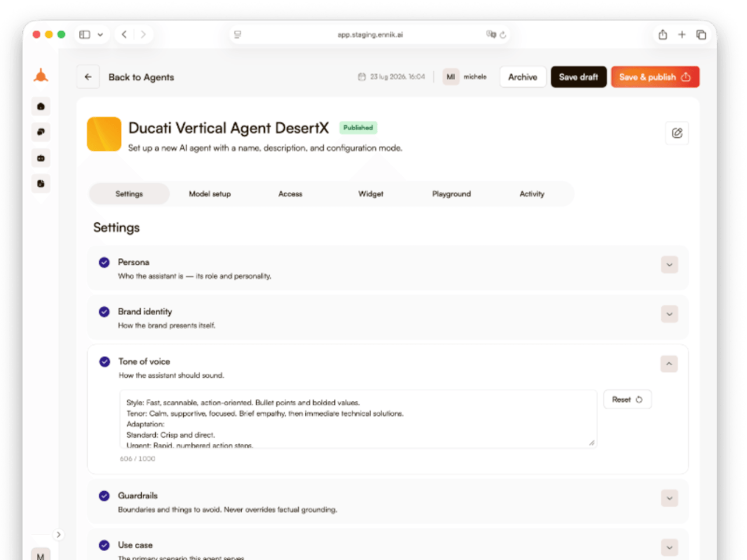This screenshot has height=560, width=747.
Task: Reset the Tone of voice text
Action: pyautogui.click(x=627, y=400)
